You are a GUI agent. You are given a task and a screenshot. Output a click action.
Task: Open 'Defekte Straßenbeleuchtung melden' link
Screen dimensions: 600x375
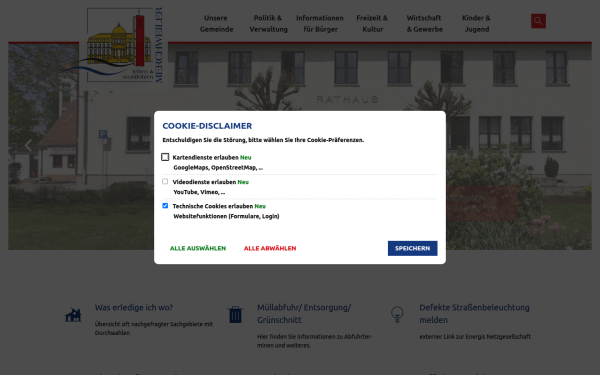474,314
